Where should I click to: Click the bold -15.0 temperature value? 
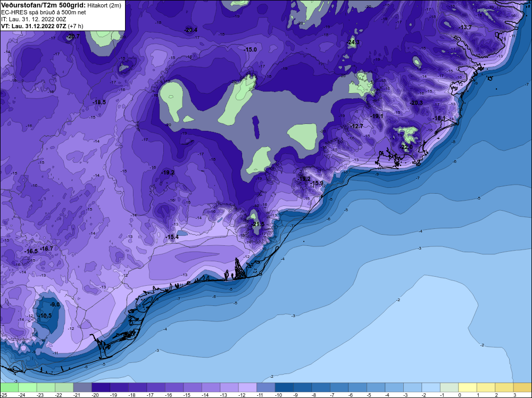point(250,49)
